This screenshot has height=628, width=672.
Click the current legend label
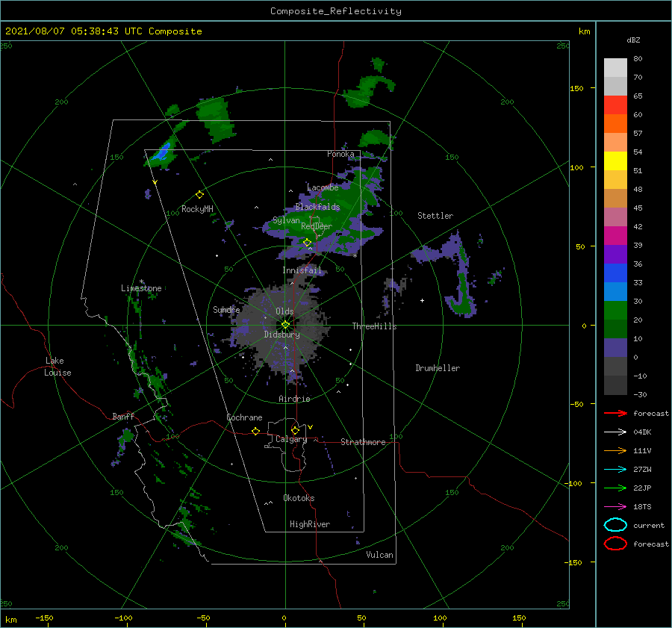point(649,526)
